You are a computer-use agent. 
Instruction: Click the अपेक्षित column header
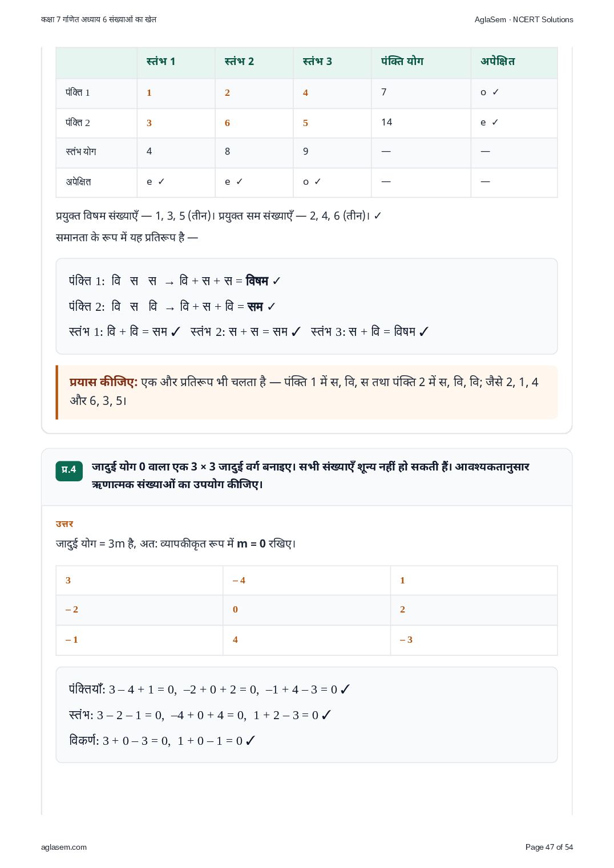tap(498, 62)
